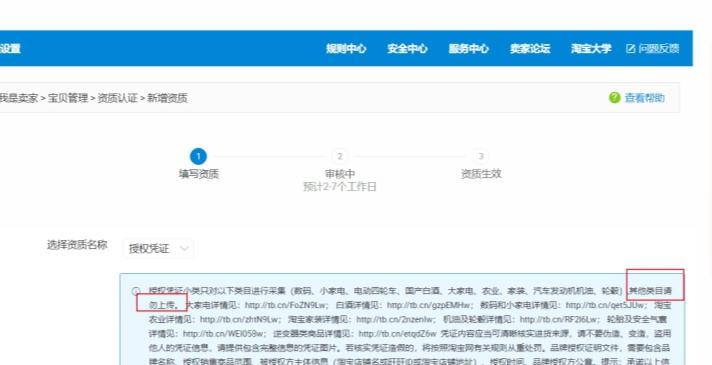
Task: Open the 授权凭证 qualification dropdown
Action: coord(158,249)
